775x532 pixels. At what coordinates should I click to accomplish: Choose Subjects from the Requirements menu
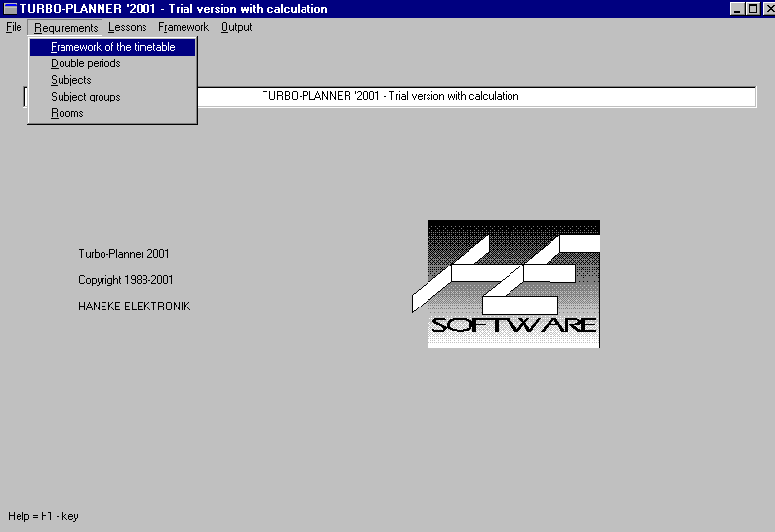coord(112,80)
